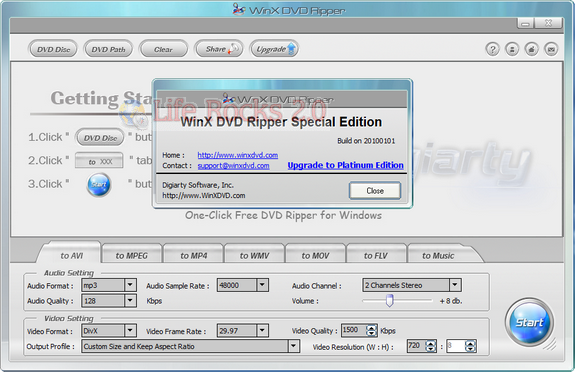
Task: Click the user registration icon
Action: pyautogui.click(x=512, y=49)
